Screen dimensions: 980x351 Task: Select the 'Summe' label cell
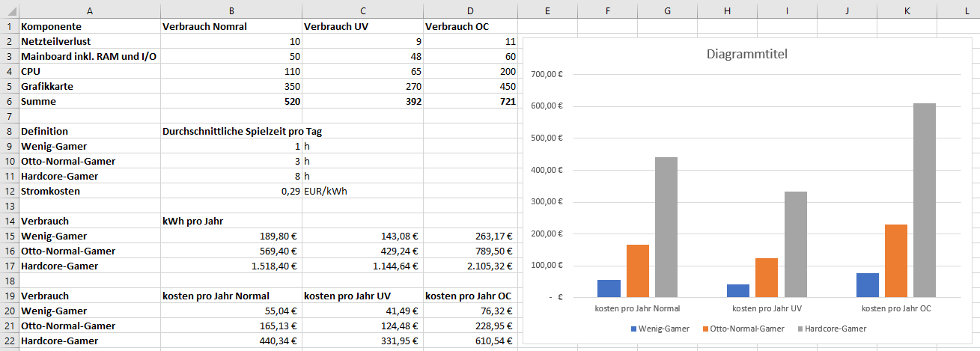(90, 101)
